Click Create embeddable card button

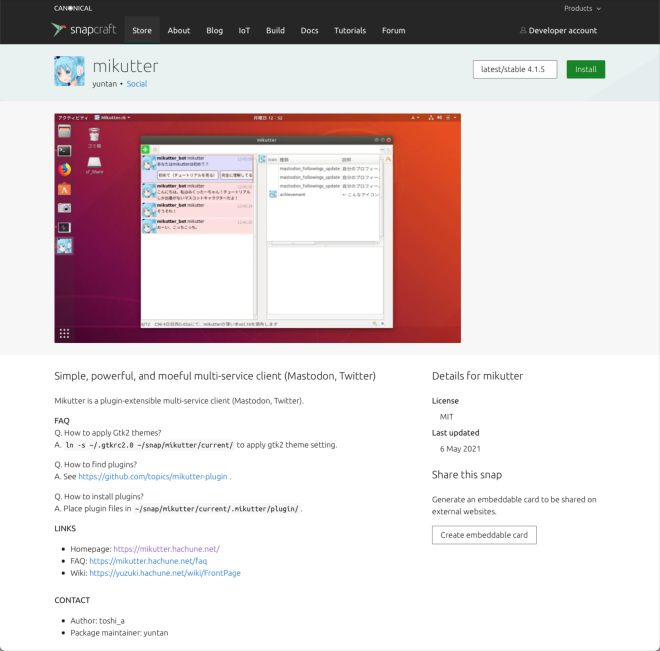point(484,535)
